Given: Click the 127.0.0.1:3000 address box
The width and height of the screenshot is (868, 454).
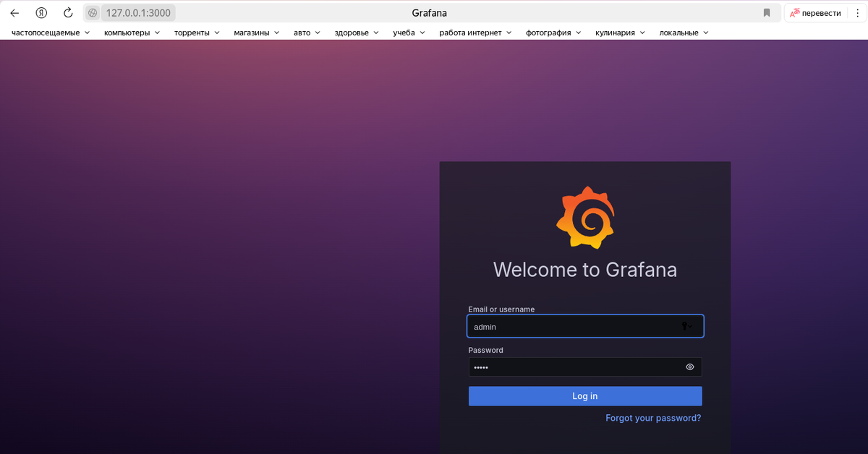Looking at the screenshot, I should [x=138, y=13].
